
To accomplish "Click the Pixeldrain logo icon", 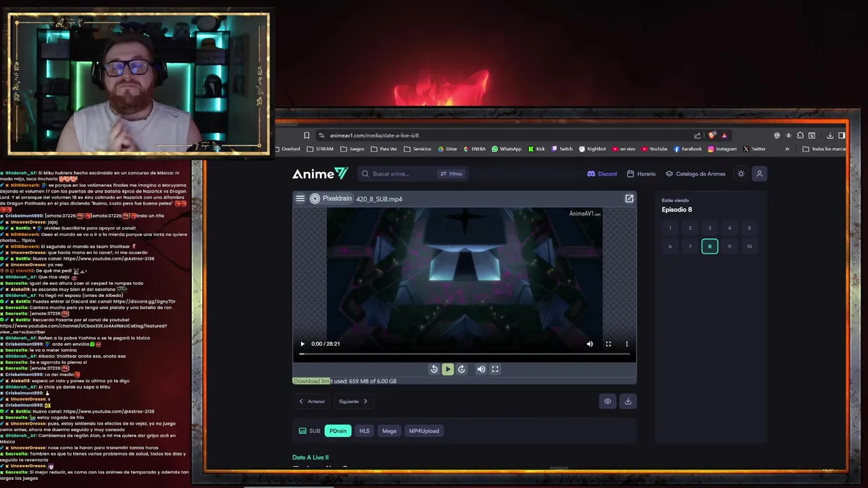I will click(x=315, y=199).
